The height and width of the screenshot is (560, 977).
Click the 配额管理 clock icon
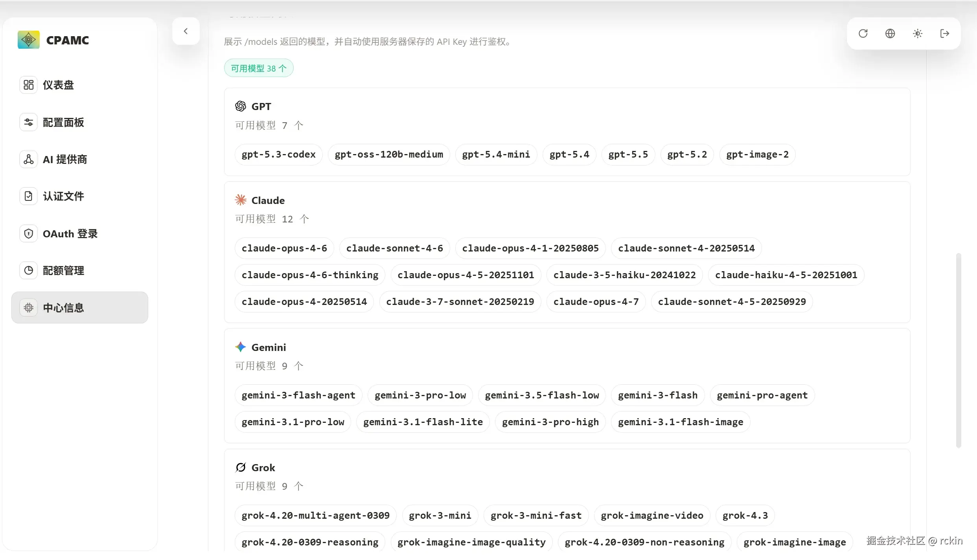click(28, 270)
